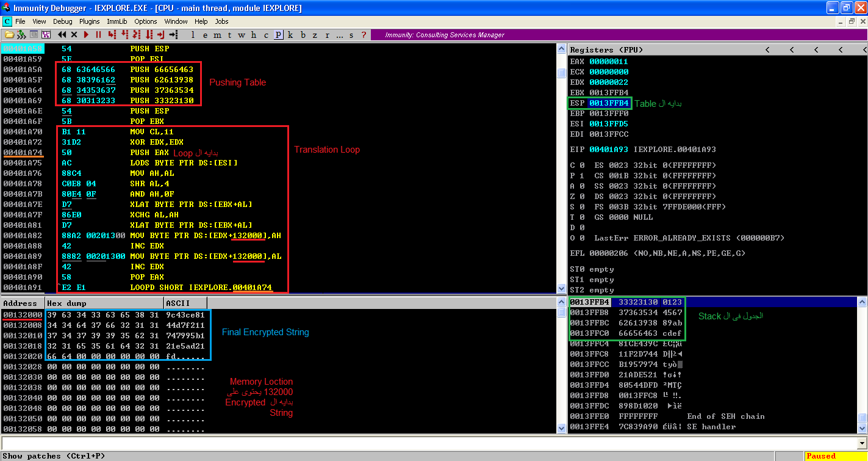Select the ESP register value 0013FFB4
868x461 pixels.
(x=608, y=103)
